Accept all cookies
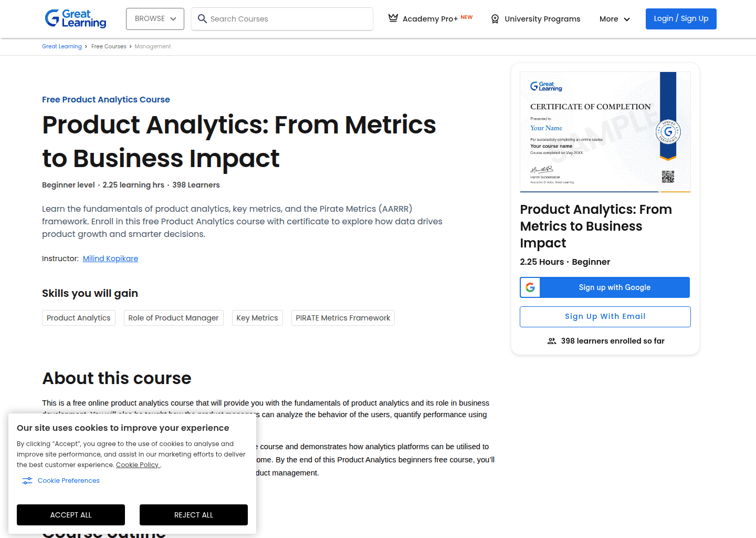Image resolution: width=756 pixels, height=538 pixels. [70, 515]
